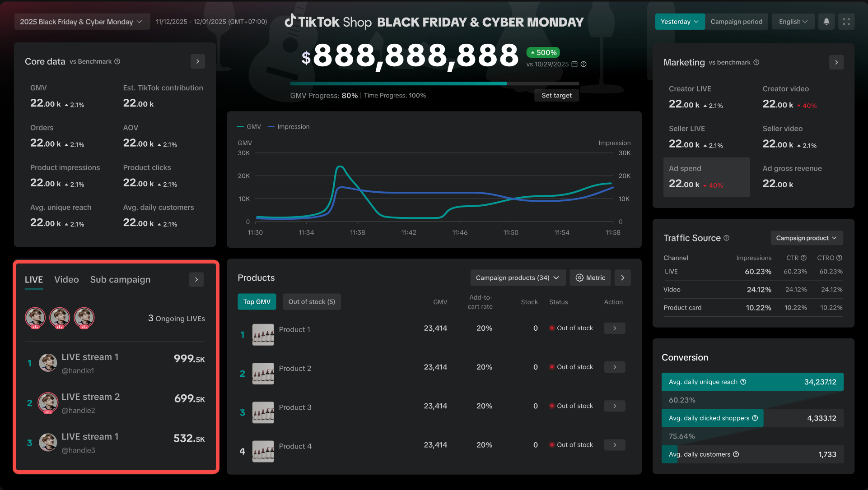Viewport: 868px width, 490px height.
Task: Click the Core data benchmark help icon
Action: pyautogui.click(x=117, y=61)
